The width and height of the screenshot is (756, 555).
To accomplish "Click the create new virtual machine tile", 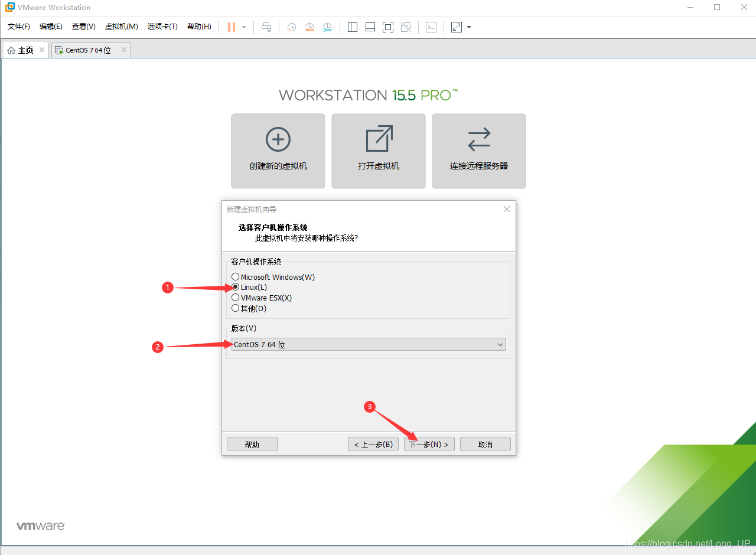I will [278, 151].
